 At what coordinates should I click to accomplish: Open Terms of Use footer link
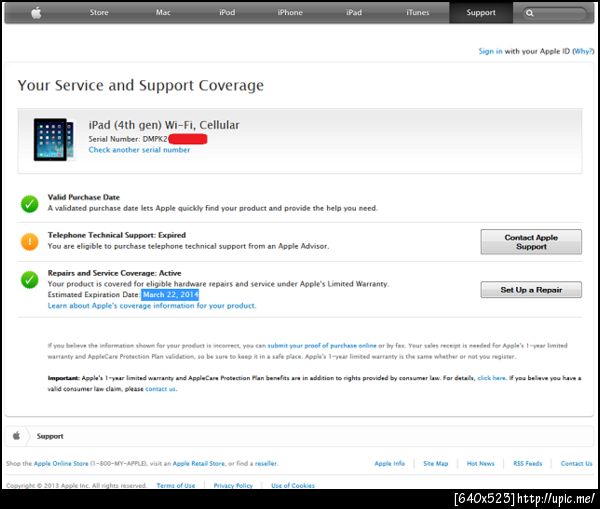pos(176,485)
